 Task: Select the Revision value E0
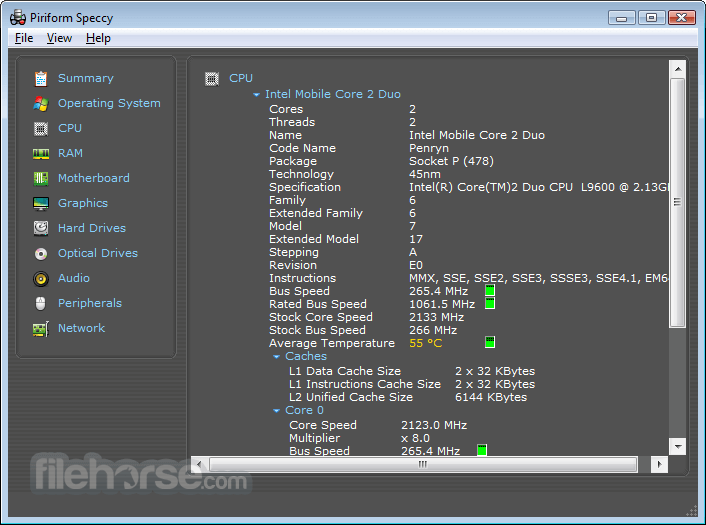[416, 265]
